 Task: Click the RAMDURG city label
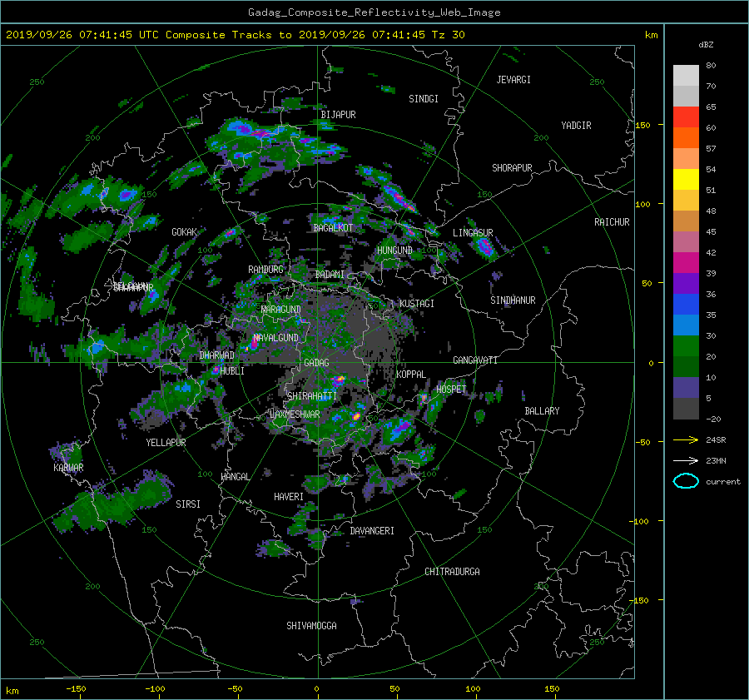tap(265, 270)
